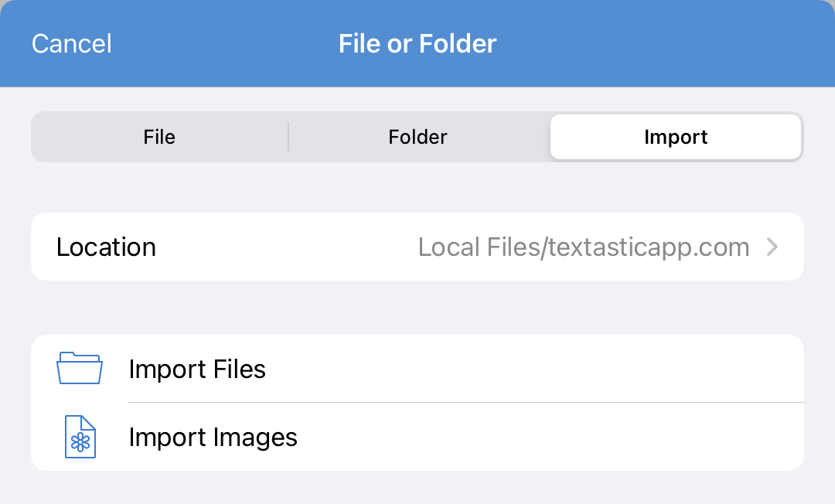Click the gray gap below the segmented control
Viewport: 835px width, 504px height.
pyautogui.click(x=417, y=187)
